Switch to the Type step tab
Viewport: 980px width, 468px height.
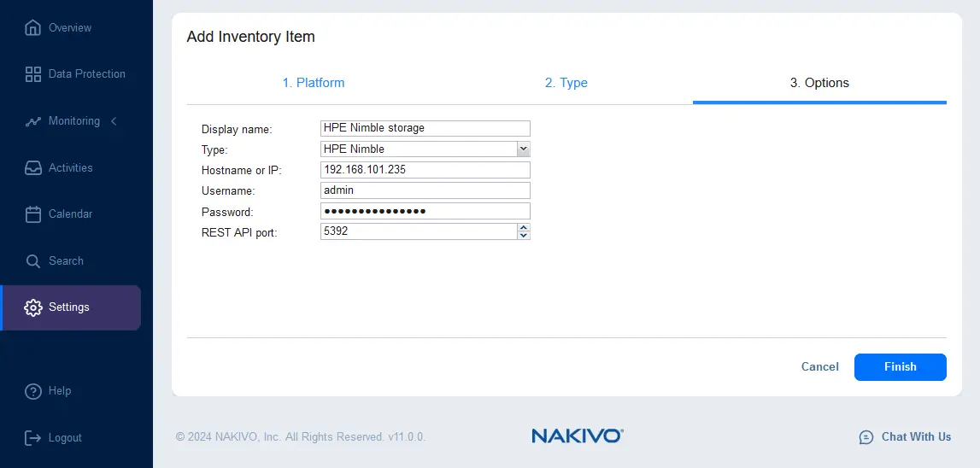pos(566,83)
